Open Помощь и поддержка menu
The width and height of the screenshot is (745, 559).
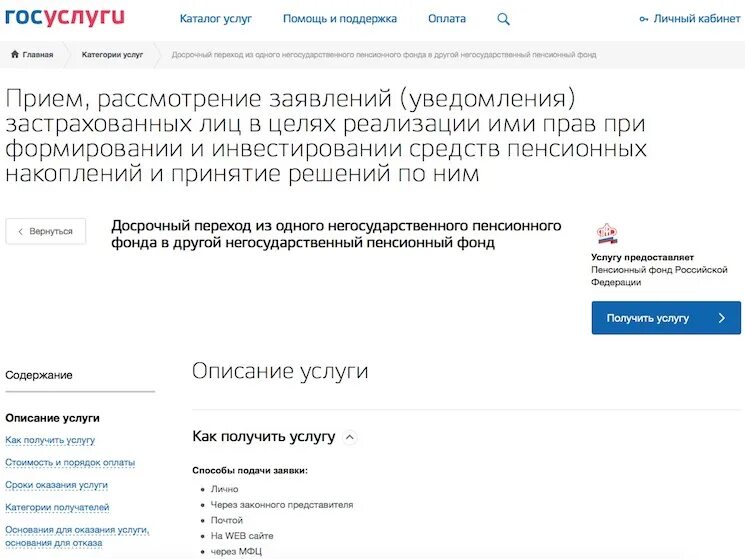340,19
